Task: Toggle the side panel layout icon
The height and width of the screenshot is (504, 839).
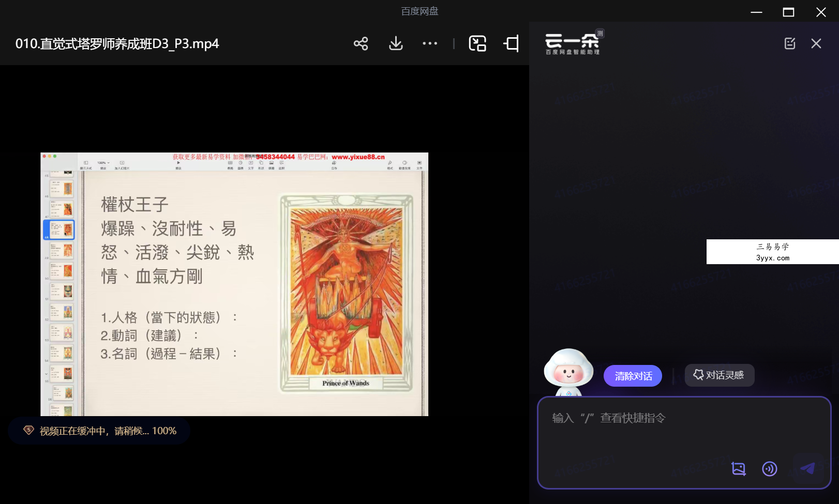Action: click(x=511, y=43)
